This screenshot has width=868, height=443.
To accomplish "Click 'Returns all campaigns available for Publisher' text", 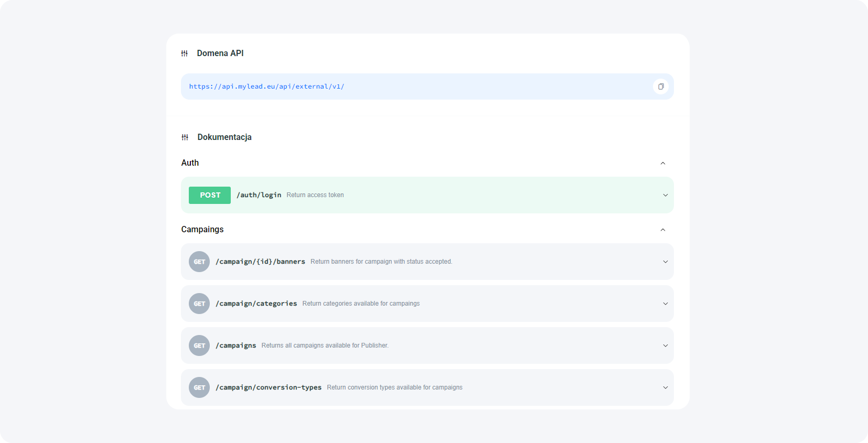I will [x=325, y=345].
